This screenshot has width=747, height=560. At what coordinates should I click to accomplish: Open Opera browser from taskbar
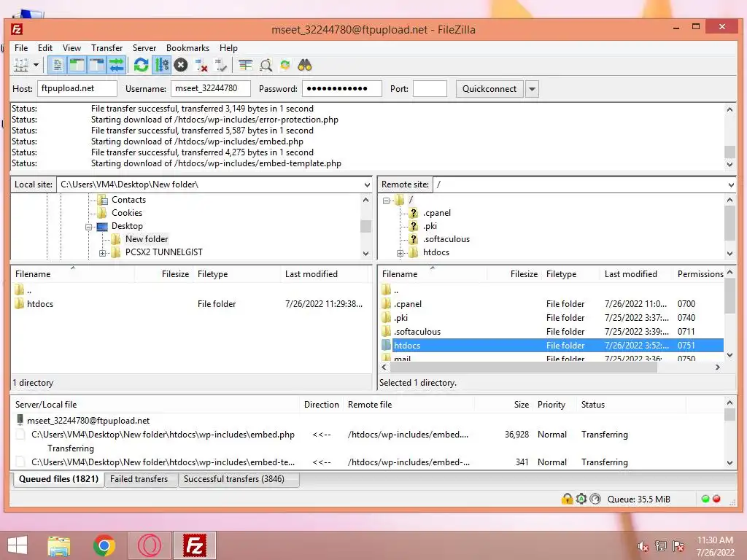click(150, 545)
